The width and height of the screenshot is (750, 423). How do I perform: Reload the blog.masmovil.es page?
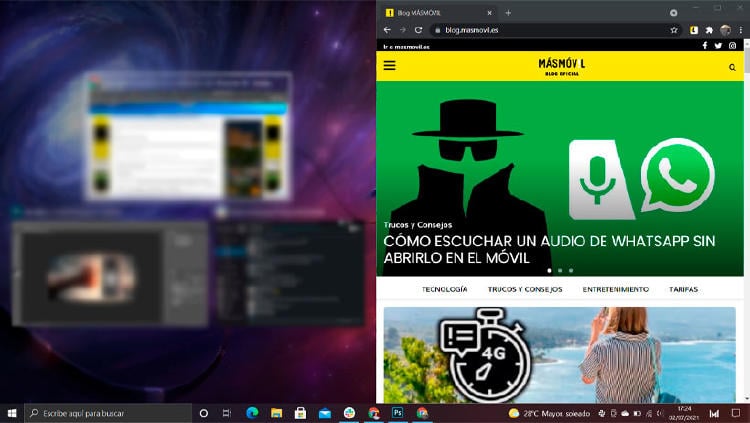[419, 30]
